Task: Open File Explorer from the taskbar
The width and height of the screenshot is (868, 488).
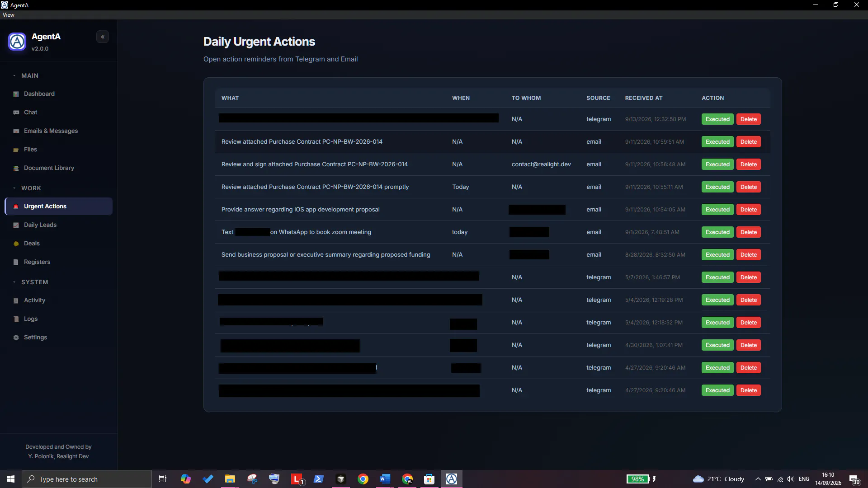Action: point(230,479)
